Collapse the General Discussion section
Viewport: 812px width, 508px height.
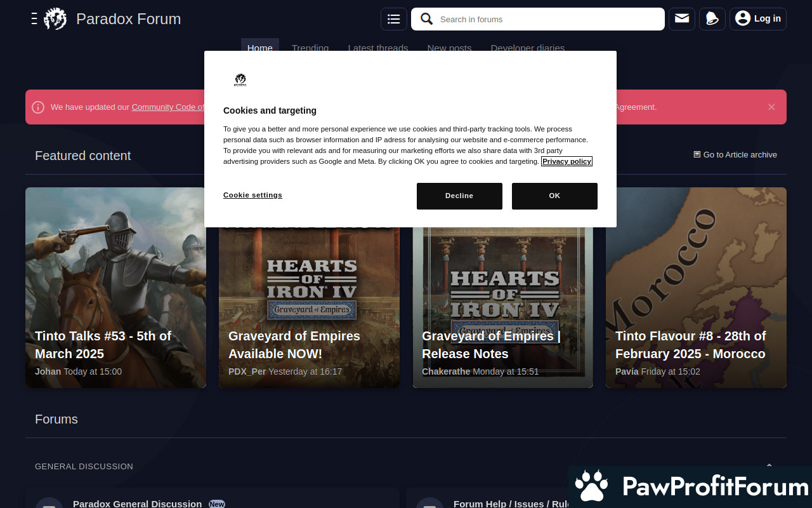coord(769,466)
